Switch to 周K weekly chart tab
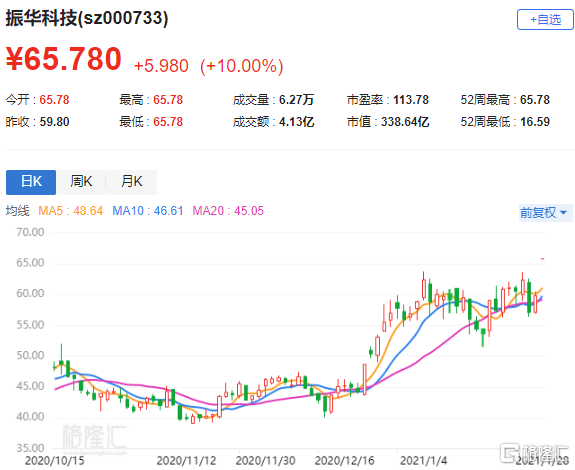575x470 pixels. (81, 182)
